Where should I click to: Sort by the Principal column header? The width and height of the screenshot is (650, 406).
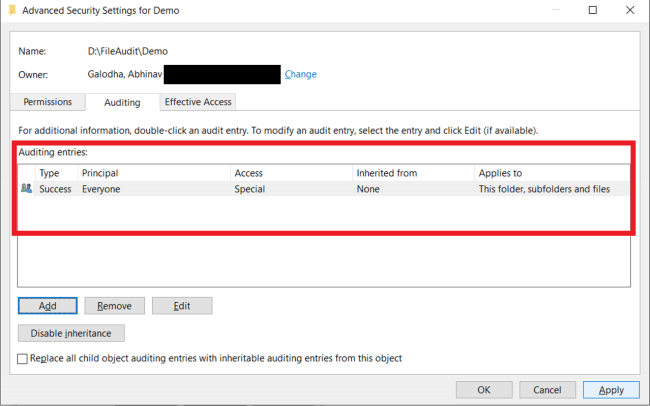point(154,173)
